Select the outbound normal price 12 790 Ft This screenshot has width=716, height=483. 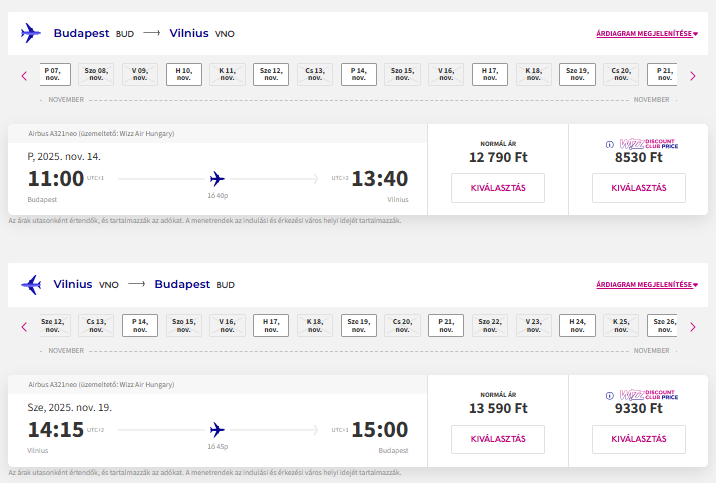[x=498, y=188]
